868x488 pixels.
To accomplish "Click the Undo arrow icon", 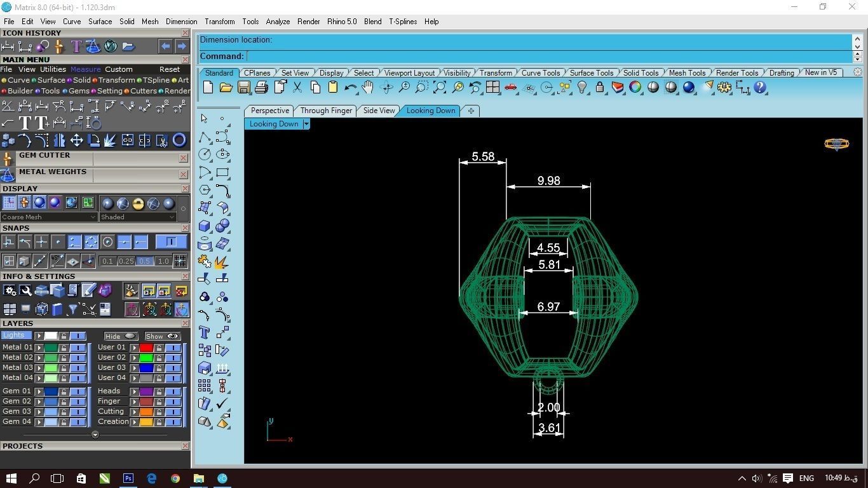I will tap(350, 88).
